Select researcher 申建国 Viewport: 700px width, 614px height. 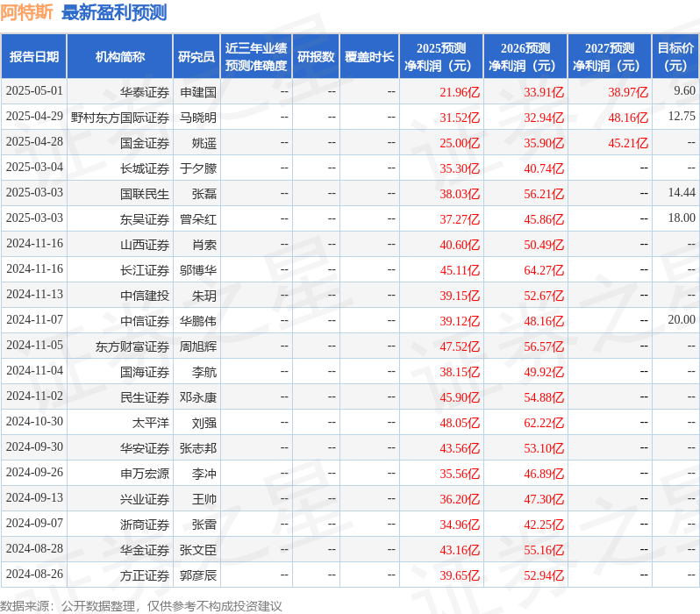coord(198,92)
